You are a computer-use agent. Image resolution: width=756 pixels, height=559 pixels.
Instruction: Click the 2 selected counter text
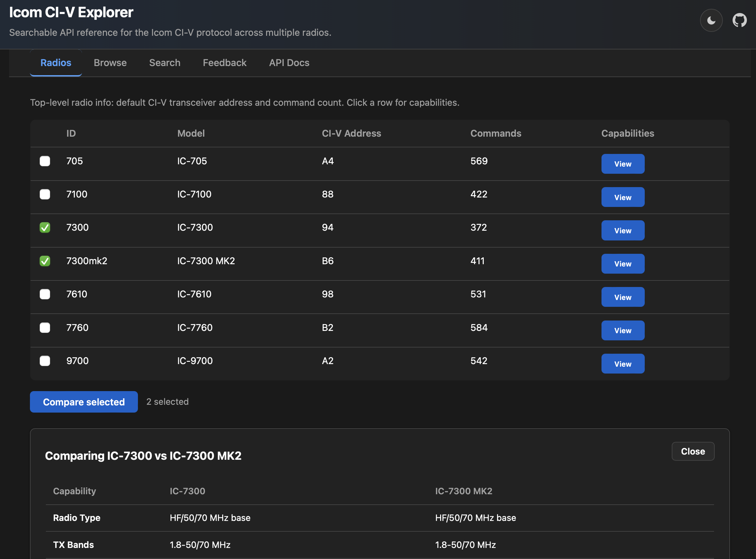pyautogui.click(x=168, y=402)
